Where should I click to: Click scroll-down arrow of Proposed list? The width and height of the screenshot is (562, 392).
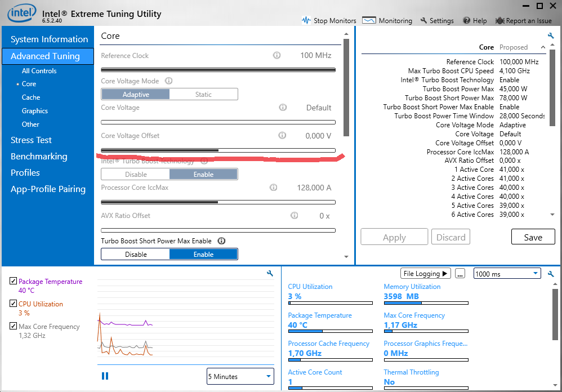(552, 214)
